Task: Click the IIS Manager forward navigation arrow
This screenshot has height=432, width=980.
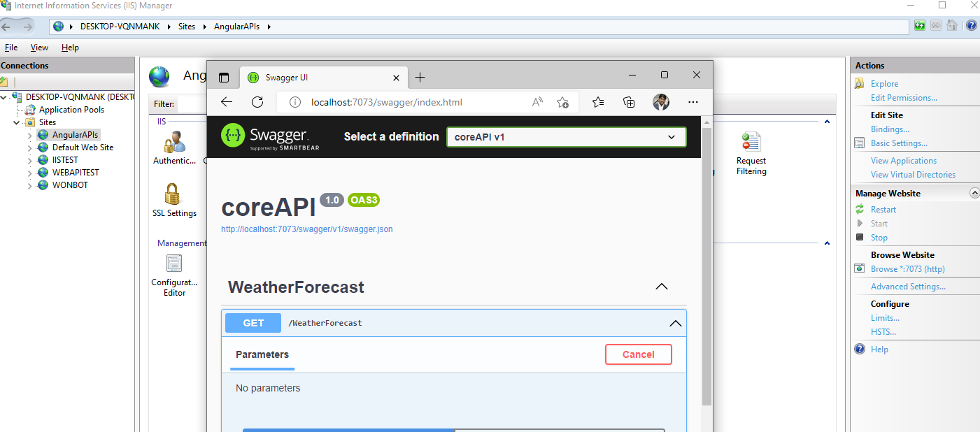Action: pos(27,27)
